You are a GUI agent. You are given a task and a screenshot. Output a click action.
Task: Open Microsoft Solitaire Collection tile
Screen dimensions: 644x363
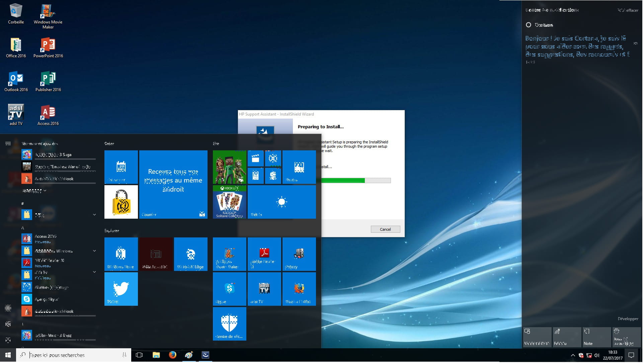point(230,202)
